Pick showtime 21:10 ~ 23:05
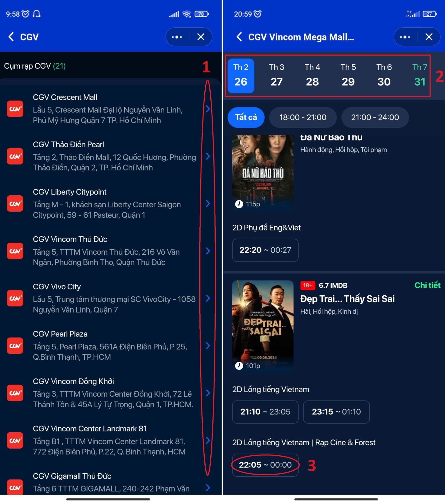 coord(265,412)
